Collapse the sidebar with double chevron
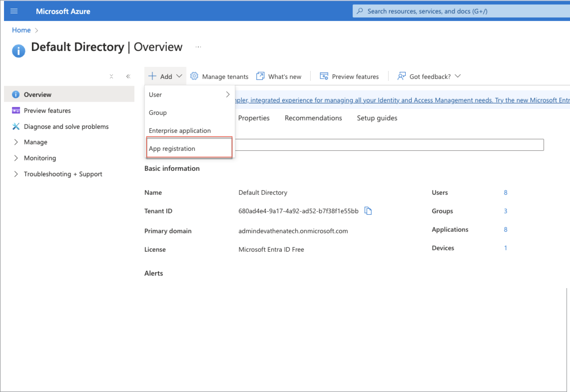570x392 pixels. point(128,76)
